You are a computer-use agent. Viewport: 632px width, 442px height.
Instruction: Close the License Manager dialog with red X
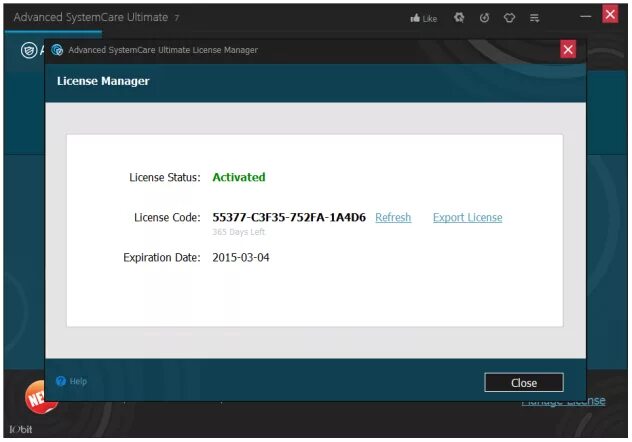point(568,50)
